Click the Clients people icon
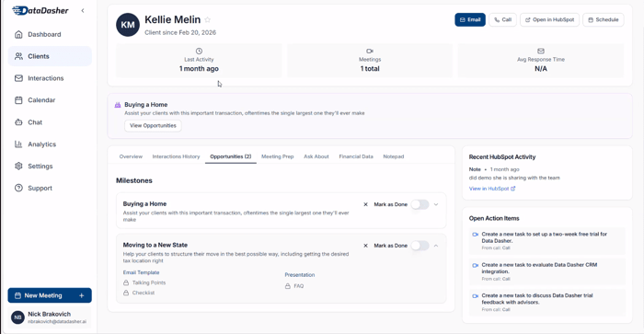 (x=18, y=56)
